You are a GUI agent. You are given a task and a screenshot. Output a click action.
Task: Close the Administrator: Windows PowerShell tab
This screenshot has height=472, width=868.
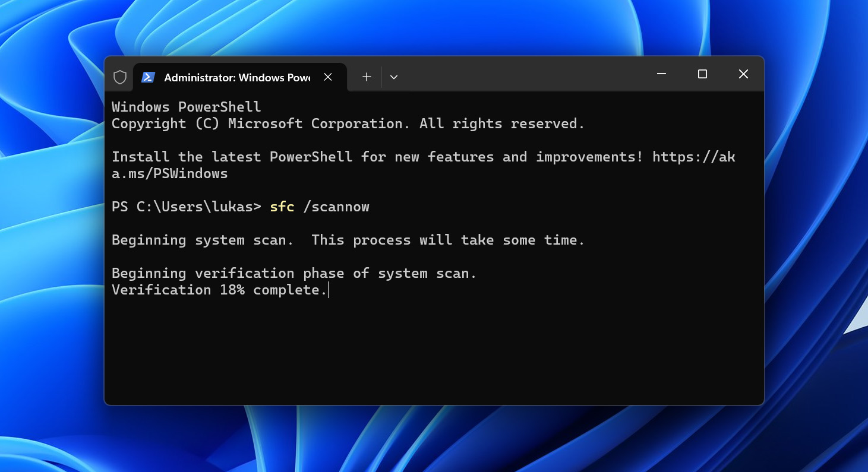328,77
